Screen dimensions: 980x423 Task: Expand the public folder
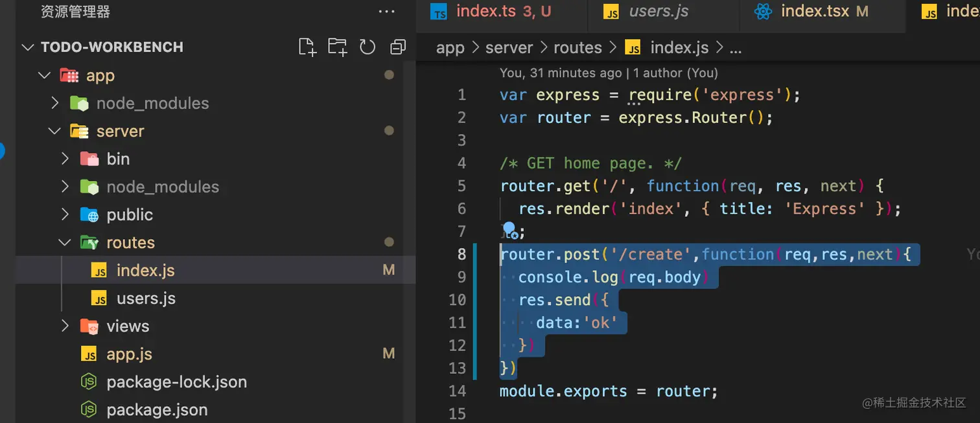click(65, 214)
